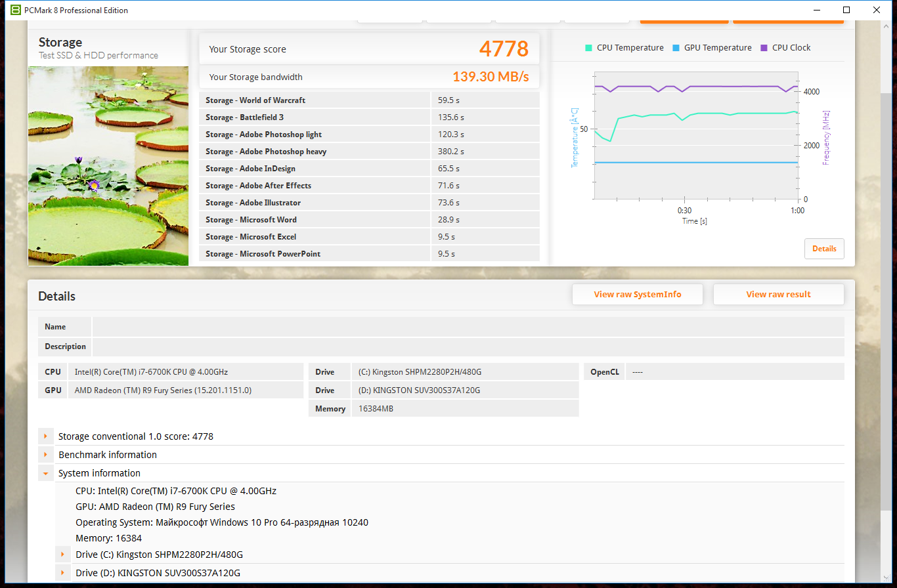Viewport: 897px width, 588px height.
Task: Click the "(D:) KINGSTON SUV300S37A120G" Drive table cell
Action: click(465, 390)
